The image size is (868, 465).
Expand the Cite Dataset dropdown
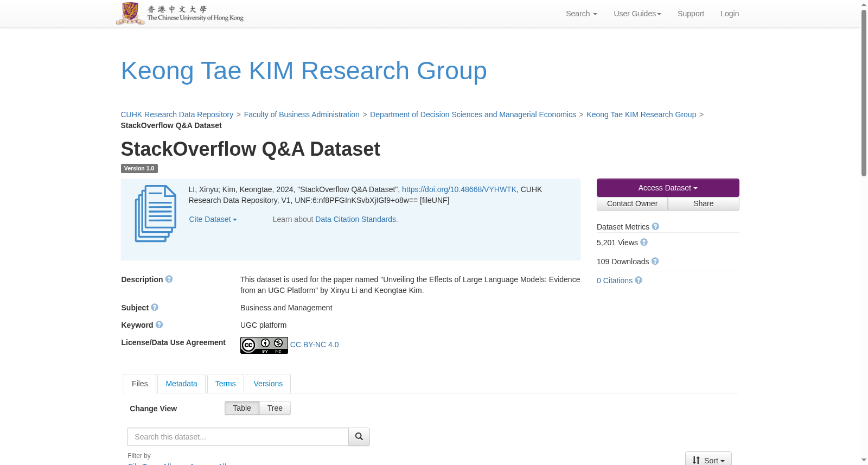[x=213, y=219]
